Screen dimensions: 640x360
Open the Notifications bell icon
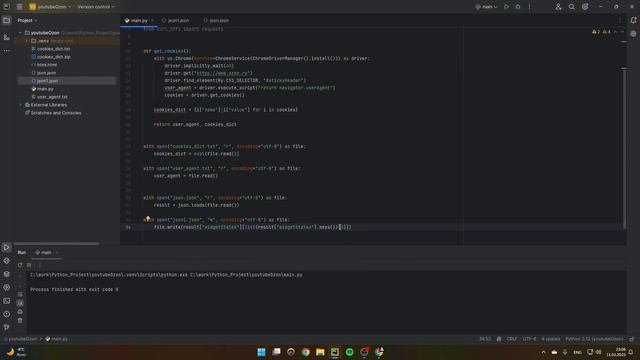633,20
